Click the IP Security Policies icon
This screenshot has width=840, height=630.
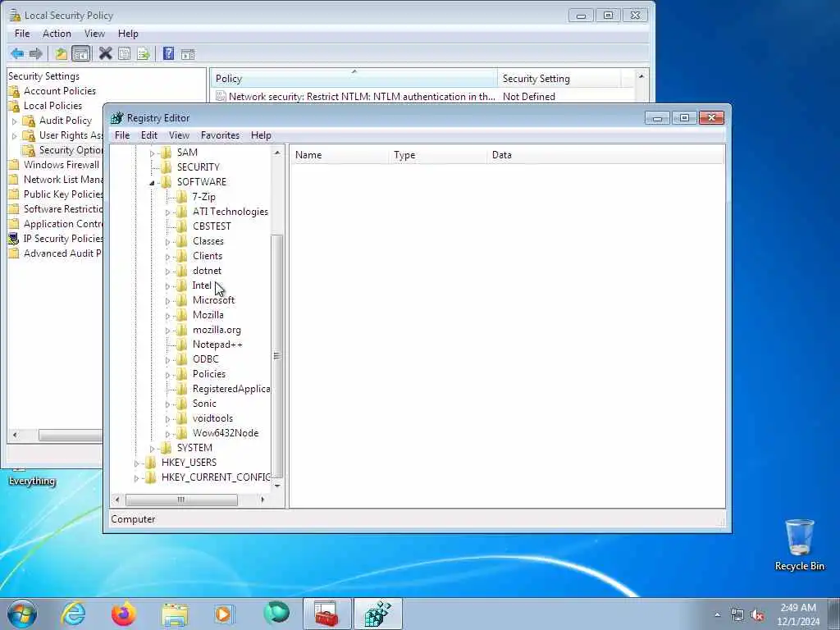point(14,239)
